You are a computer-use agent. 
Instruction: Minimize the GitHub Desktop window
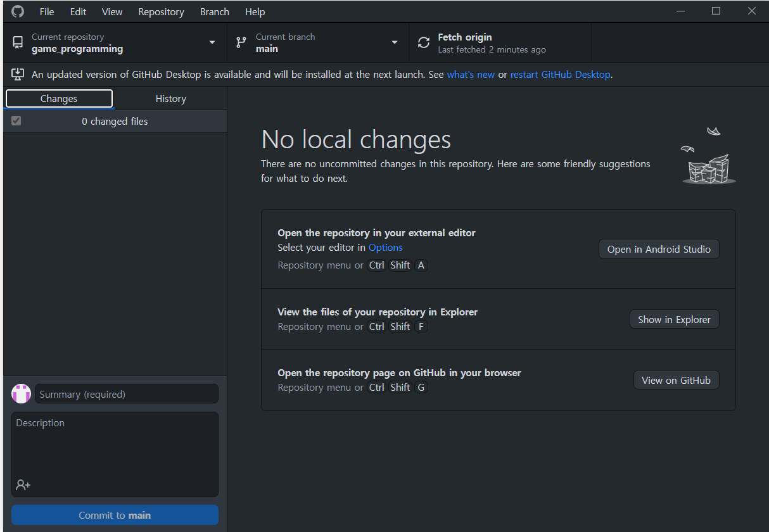(680, 11)
